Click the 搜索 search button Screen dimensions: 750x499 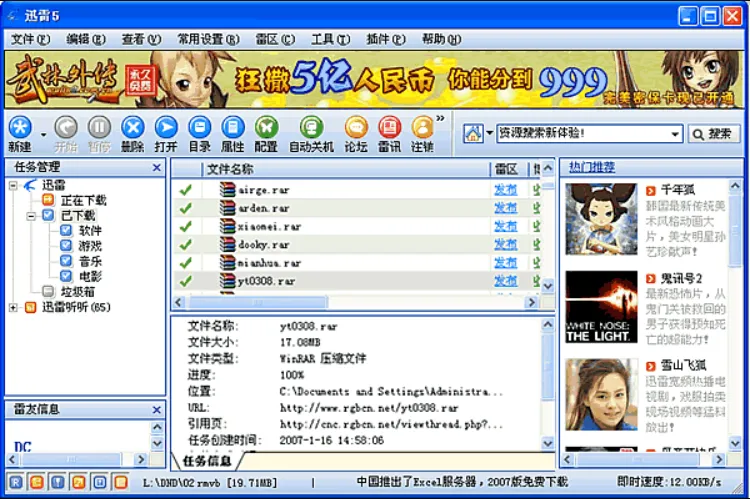[714, 134]
